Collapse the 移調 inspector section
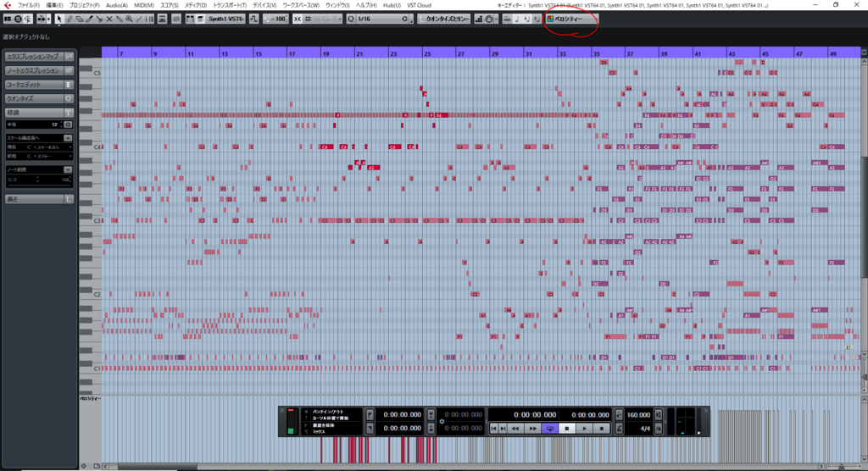The height and width of the screenshot is (471, 868). [x=39, y=113]
